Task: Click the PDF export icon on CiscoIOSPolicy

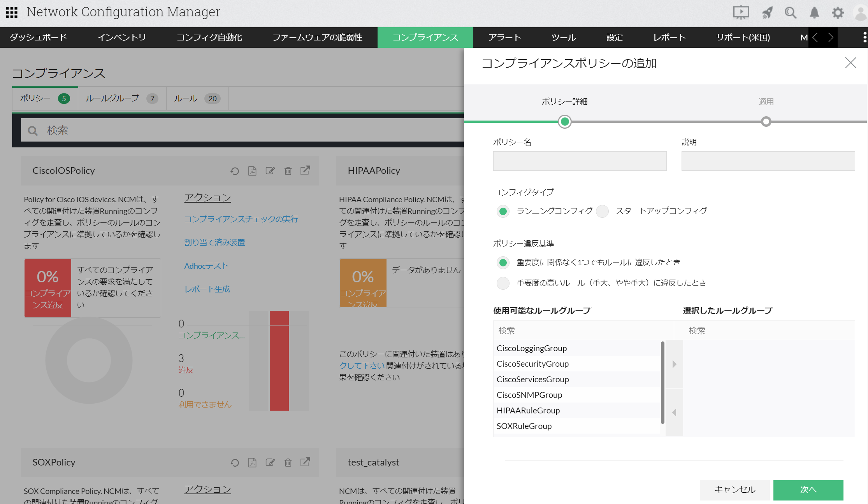Action: (x=252, y=171)
